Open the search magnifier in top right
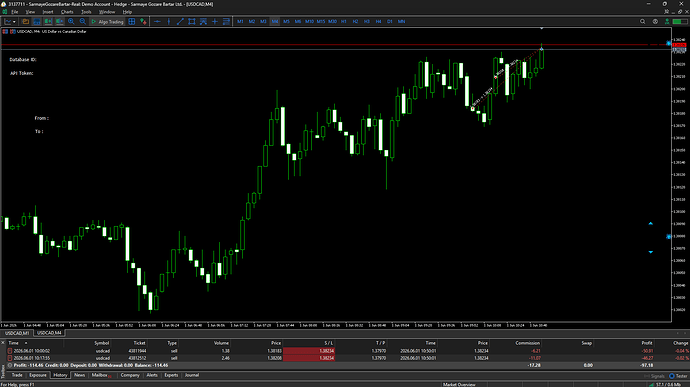This screenshot has width=690, height=387. click(642, 21)
